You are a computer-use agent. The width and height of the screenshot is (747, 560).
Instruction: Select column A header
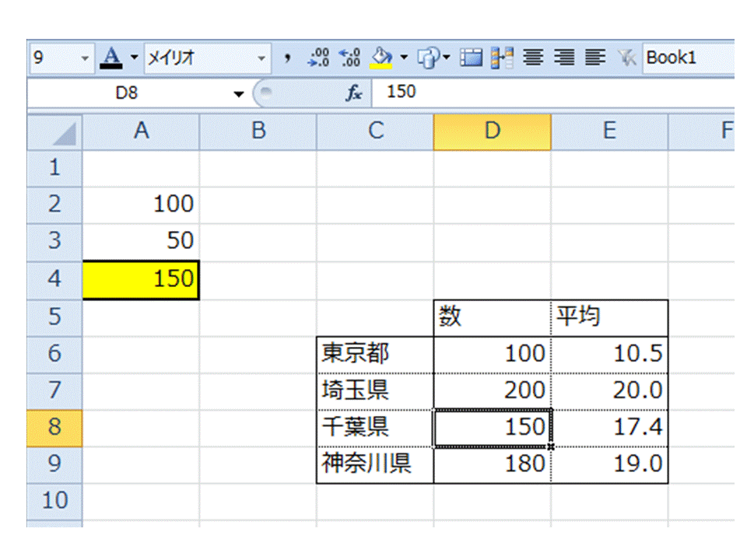(141, 132)
